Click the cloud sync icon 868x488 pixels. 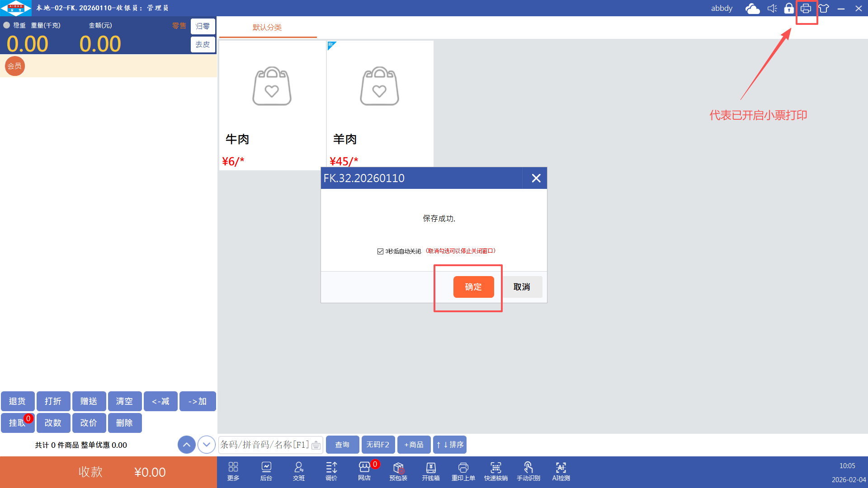752,9
